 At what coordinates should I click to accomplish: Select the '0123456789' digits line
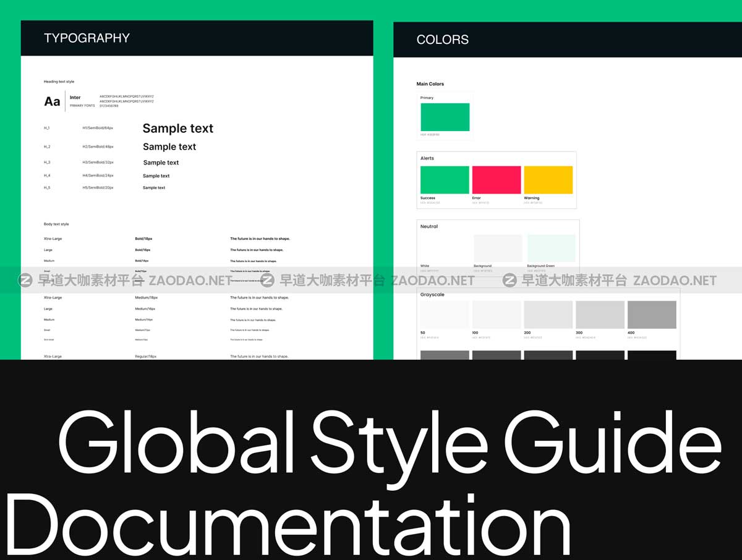[109, 106]
